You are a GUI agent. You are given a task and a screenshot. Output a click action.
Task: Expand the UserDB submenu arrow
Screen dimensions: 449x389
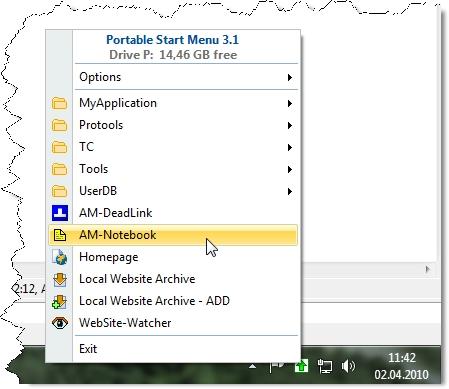pos(290,192)
